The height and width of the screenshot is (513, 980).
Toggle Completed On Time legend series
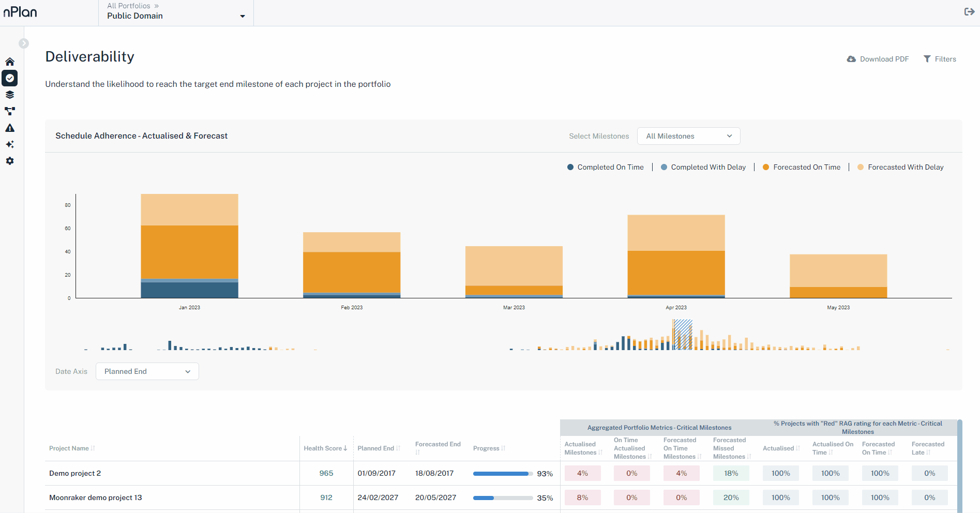click(606, 167)
